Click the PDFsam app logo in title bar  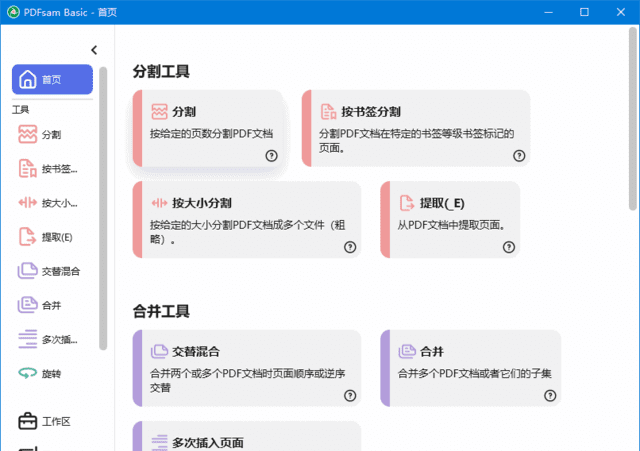(13, 12)
